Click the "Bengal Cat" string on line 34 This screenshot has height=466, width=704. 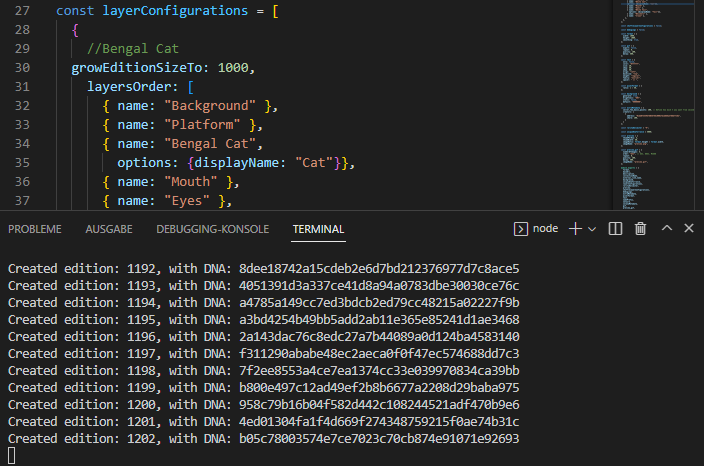[x=210, y=144]
